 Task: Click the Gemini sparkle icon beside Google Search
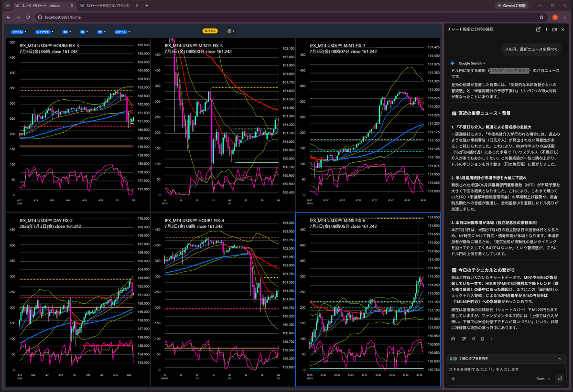click(453, 63)
